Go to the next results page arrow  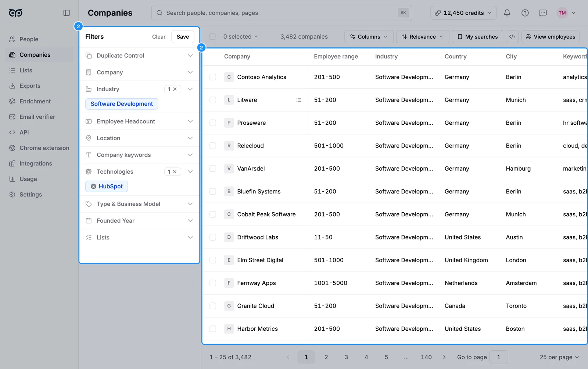(x=444, y=357)
